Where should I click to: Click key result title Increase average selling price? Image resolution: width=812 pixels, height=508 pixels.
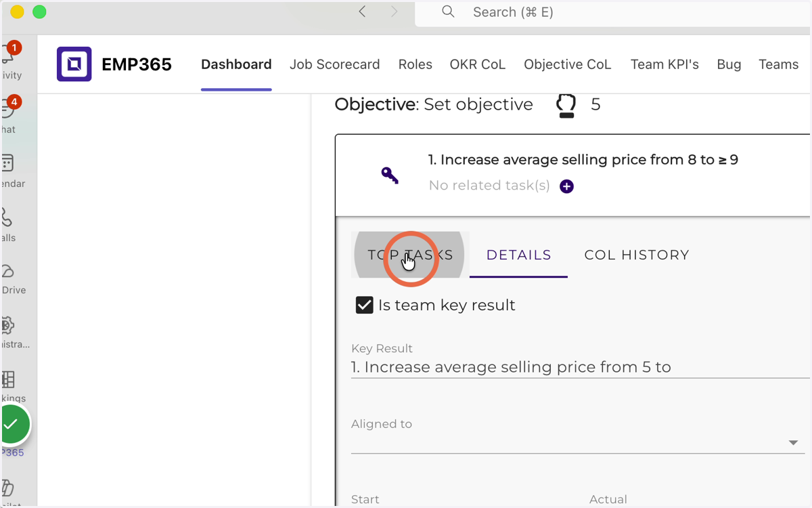tap(583, 160)
